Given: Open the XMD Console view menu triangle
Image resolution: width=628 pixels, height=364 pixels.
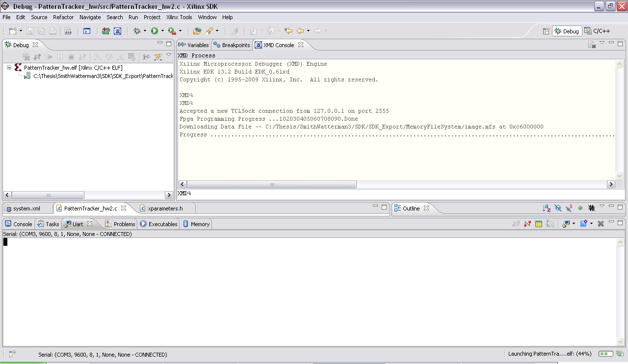Looking at the screenshot, I should pyautogui.click(x=602, y=43).
